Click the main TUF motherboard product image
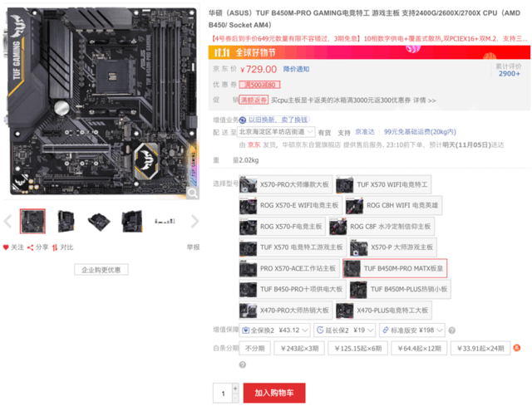 (x=101, y=101)
